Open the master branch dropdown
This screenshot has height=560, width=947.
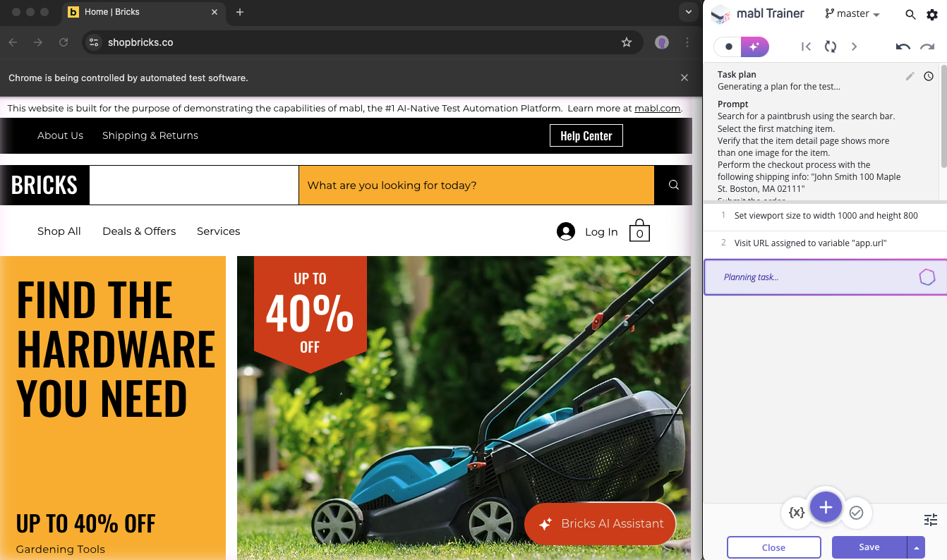click(852, 14)
